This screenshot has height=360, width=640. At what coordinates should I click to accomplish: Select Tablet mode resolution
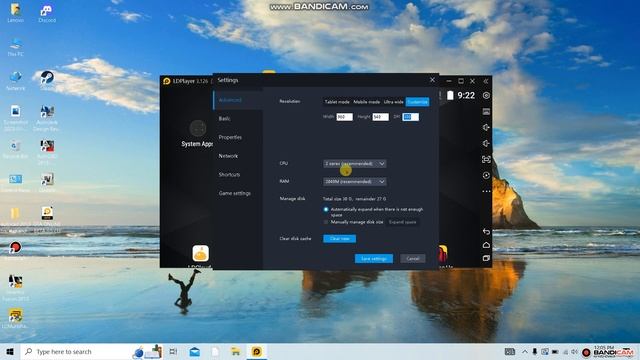[x=337, y=102]
